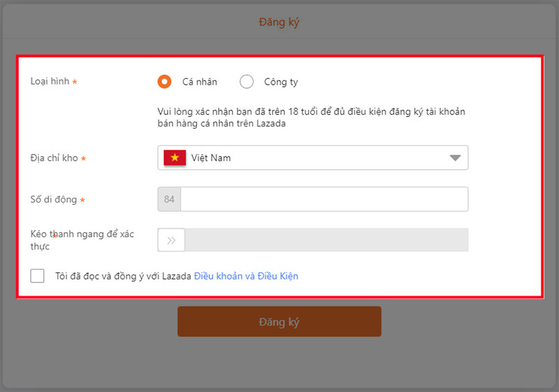Click the Tôi đã đọc và đồng ý text
The height and width of the screenshot is (392, 559).
point(123,276)
